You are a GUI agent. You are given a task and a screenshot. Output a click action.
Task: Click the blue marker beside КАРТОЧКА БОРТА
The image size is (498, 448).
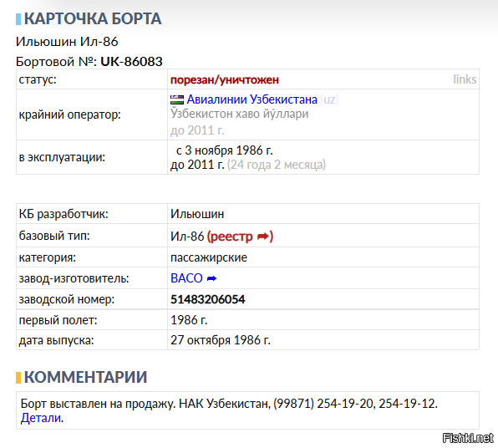click(x=18, y=19)
